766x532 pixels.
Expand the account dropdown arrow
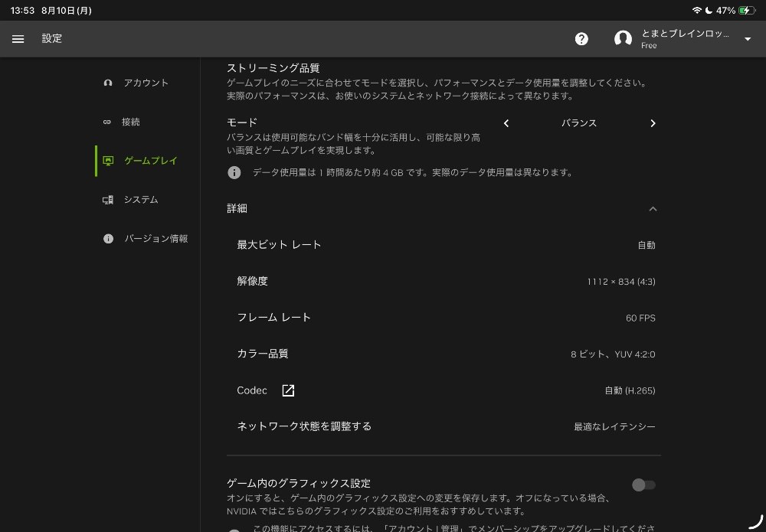[x=748, y=39]
